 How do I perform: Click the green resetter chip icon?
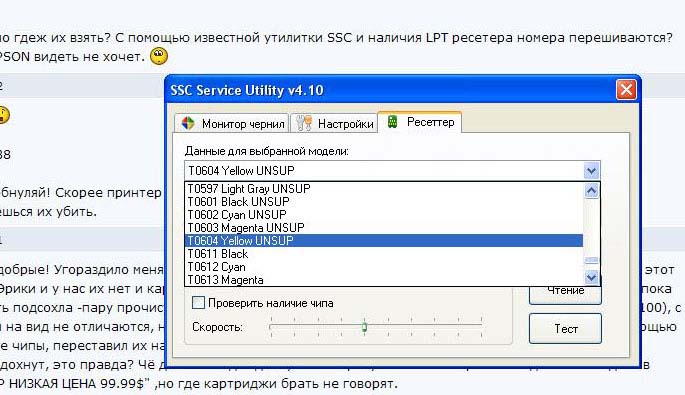click(392, 122)
